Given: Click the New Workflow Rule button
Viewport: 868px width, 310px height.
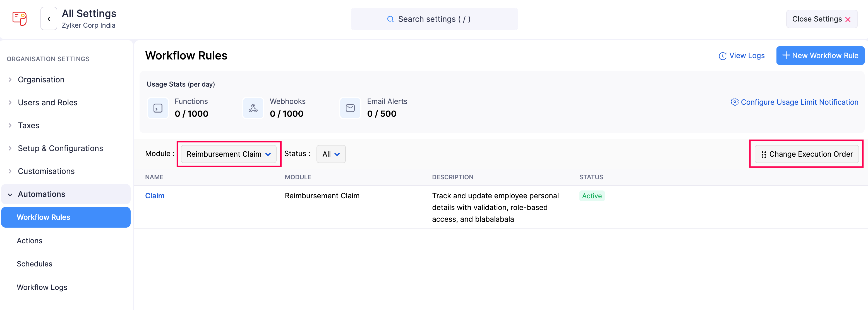Looking at the screenshot, I should coord(820,55).
